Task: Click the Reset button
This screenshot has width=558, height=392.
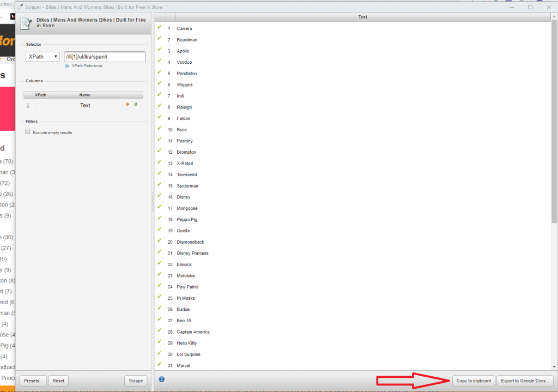Action: point(58,381)
